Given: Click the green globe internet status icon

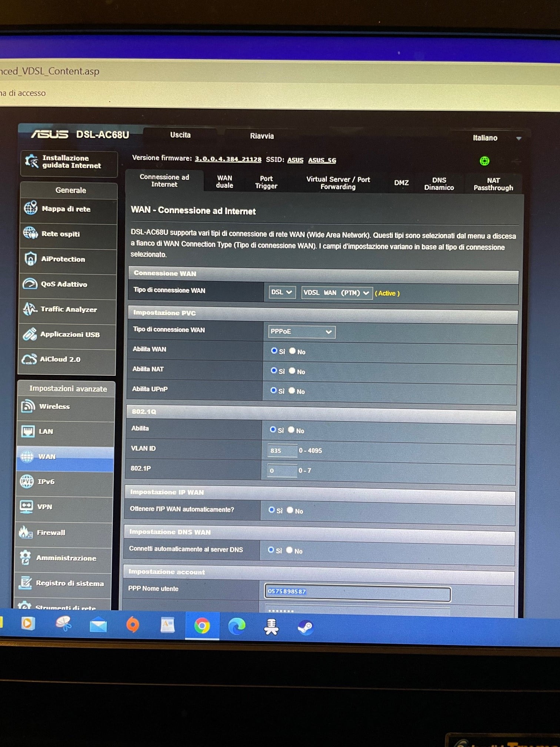Looking at the screenshot, I should [484, 161].
